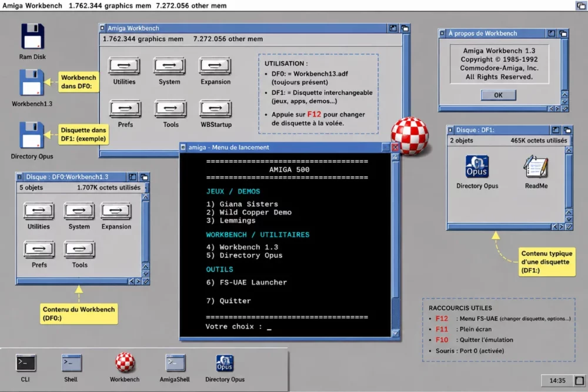Click the large red checkered boing ball
588x392 pixels.
410,136
